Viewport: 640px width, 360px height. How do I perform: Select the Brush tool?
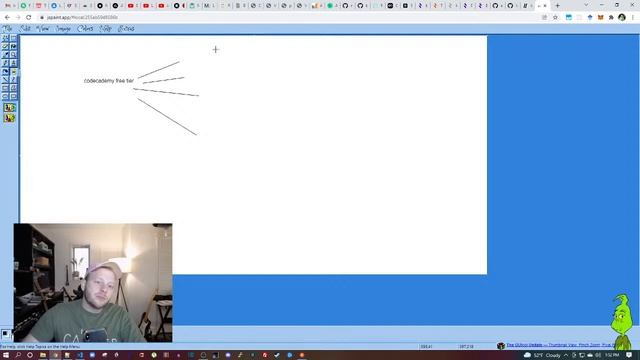coord(13,63)
